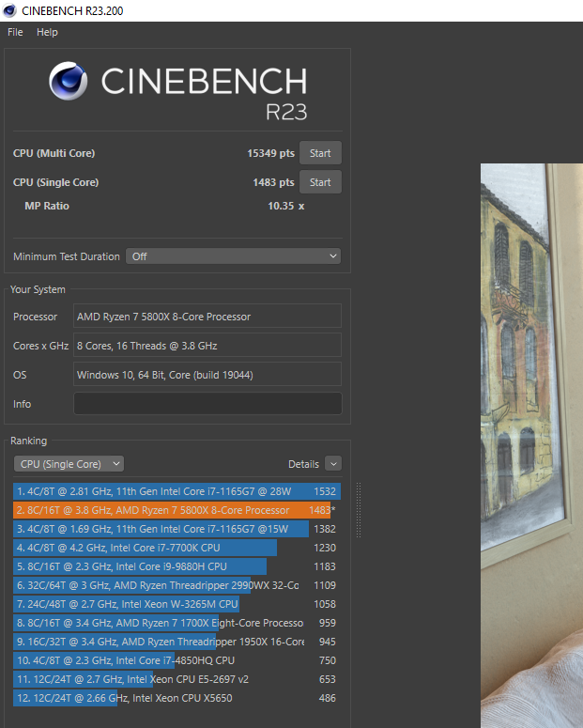Click the MP Ratio value 10.35 x
Screen dimensions: 583x728
coord(286,206)
